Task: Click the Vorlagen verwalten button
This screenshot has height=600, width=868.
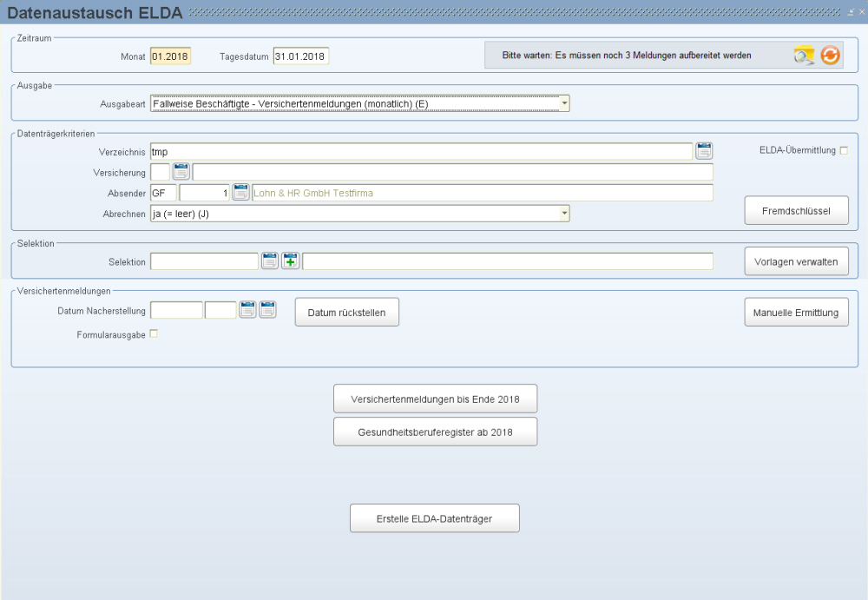Action: [796, 261]
